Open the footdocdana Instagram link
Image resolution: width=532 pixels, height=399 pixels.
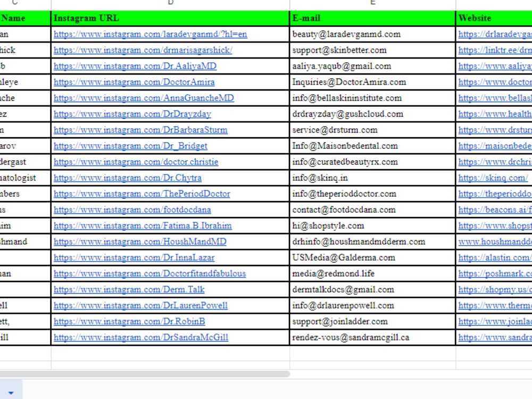click(132, 210)
